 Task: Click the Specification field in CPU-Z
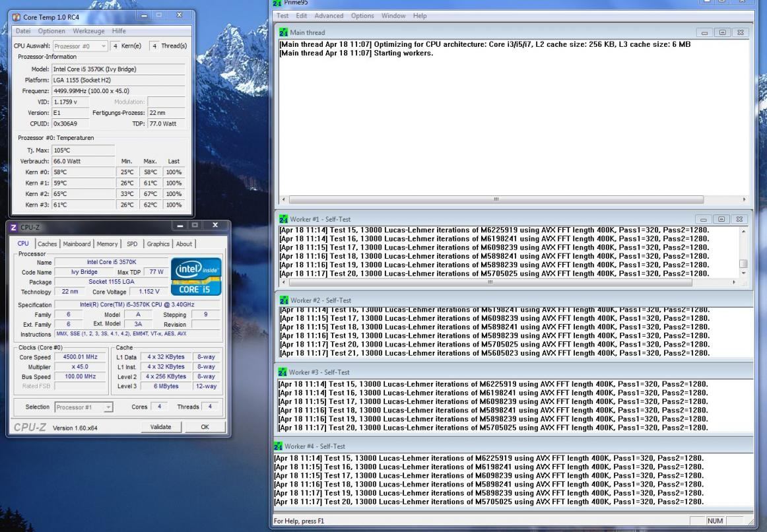coord(137,305)
